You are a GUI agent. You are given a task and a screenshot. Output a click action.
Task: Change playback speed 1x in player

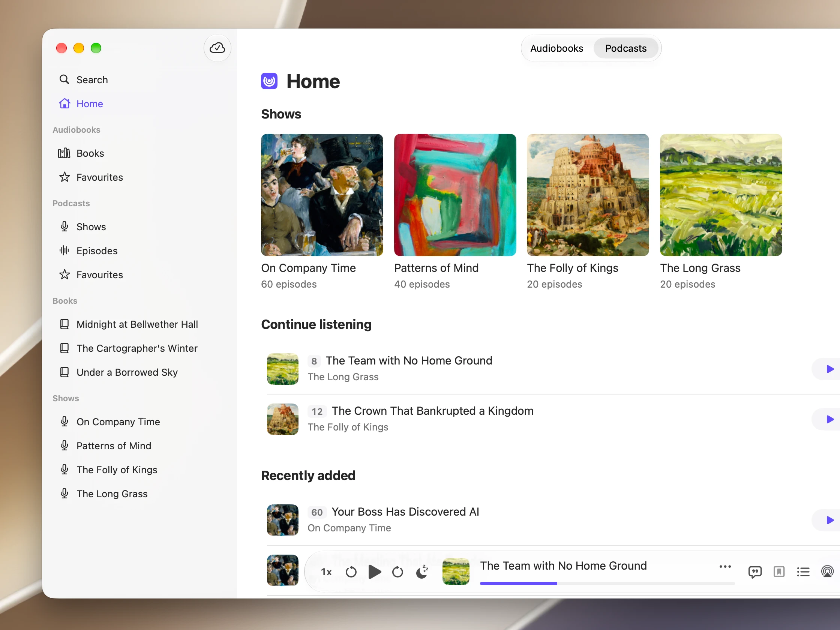click(x=326, y=572)
